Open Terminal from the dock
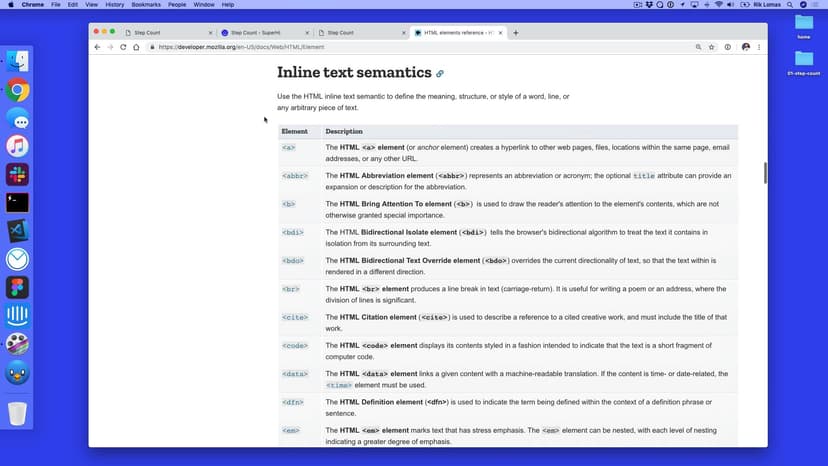Viewport: 828px width, 466px height. pos(17,203)
